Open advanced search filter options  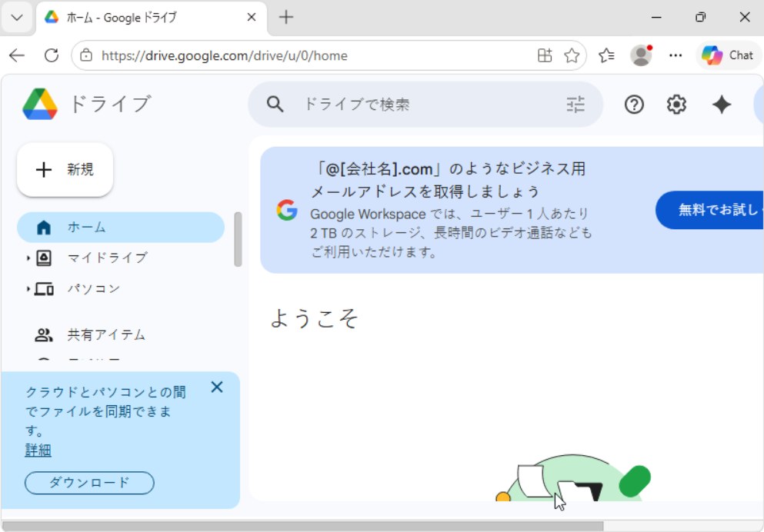pos(575,104)
